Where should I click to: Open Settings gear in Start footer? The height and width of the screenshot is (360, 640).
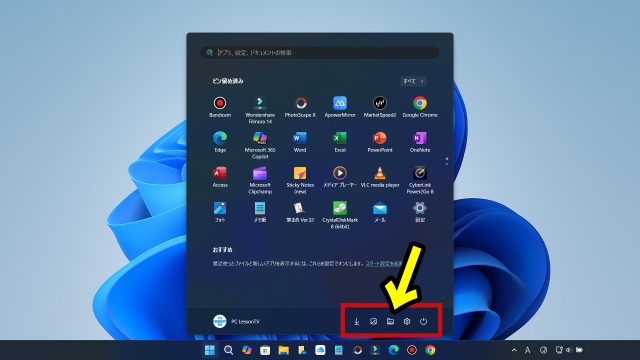[x=407, y=322]
